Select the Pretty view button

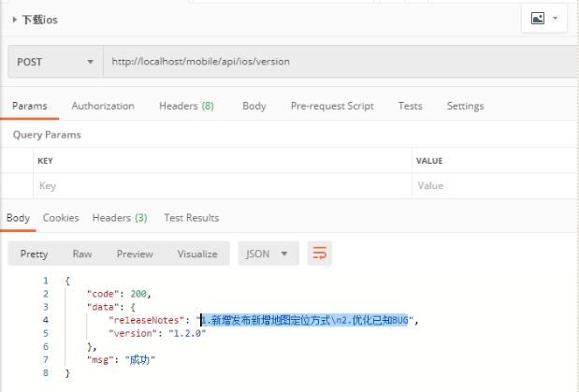34,254
